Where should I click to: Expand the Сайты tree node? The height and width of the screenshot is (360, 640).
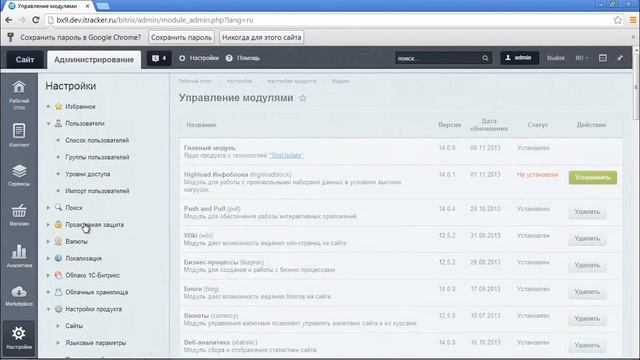[x=58, y=326]
